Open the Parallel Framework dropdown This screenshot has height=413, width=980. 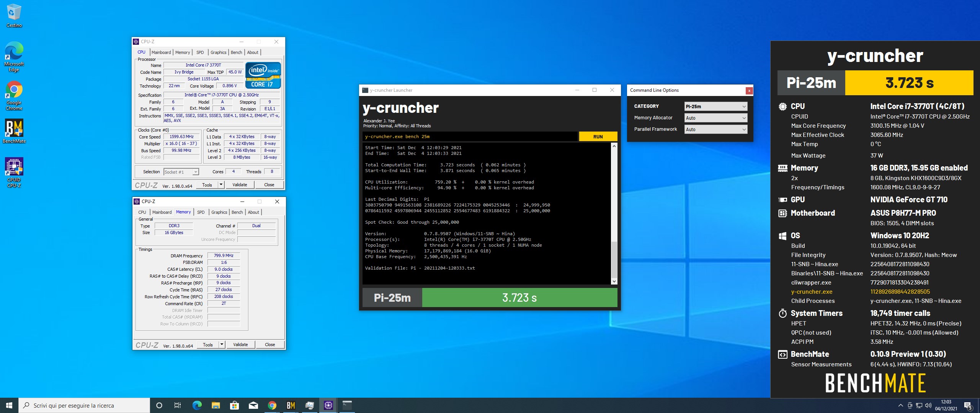(x=715, y=129)
